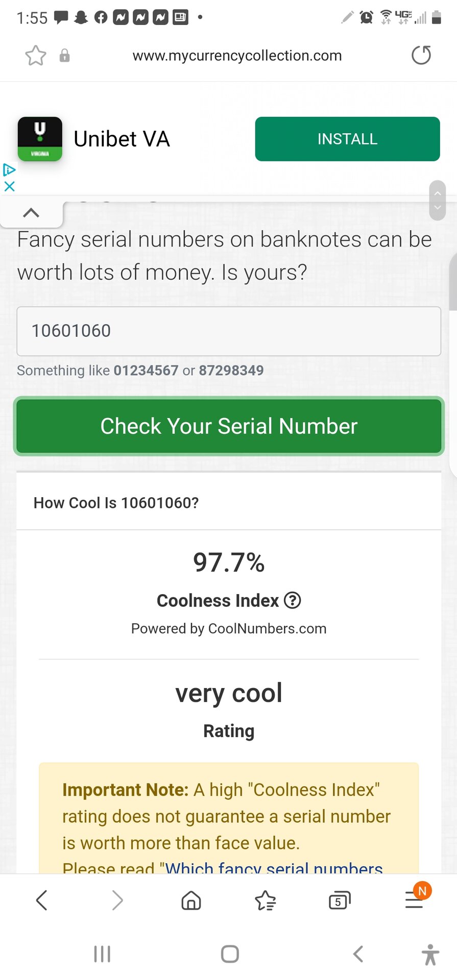Screen dimensions: 457x980
Task: Close the ad with X icon
Action: (9, 186)
